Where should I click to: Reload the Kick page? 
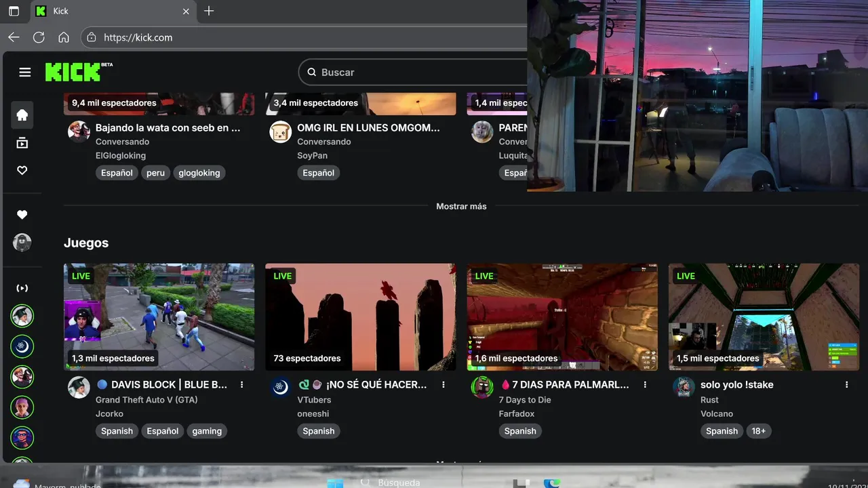[x=39, y=37]
